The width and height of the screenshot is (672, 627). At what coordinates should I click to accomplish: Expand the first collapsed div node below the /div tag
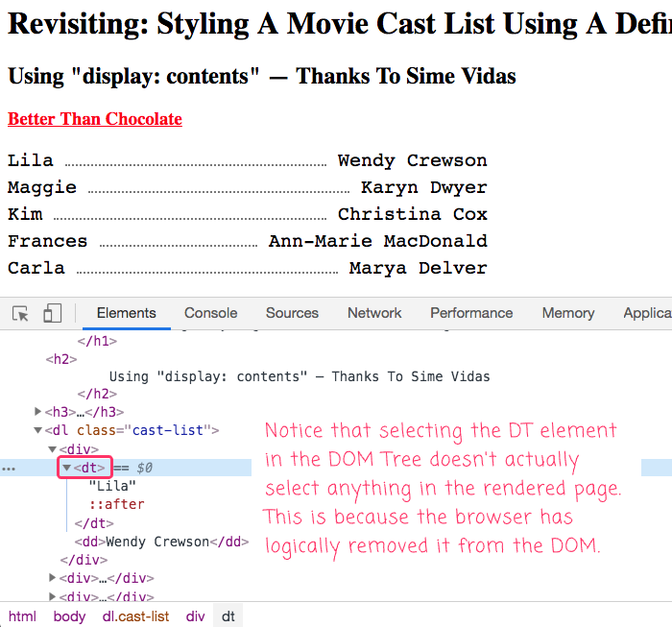tap(52, 578)
